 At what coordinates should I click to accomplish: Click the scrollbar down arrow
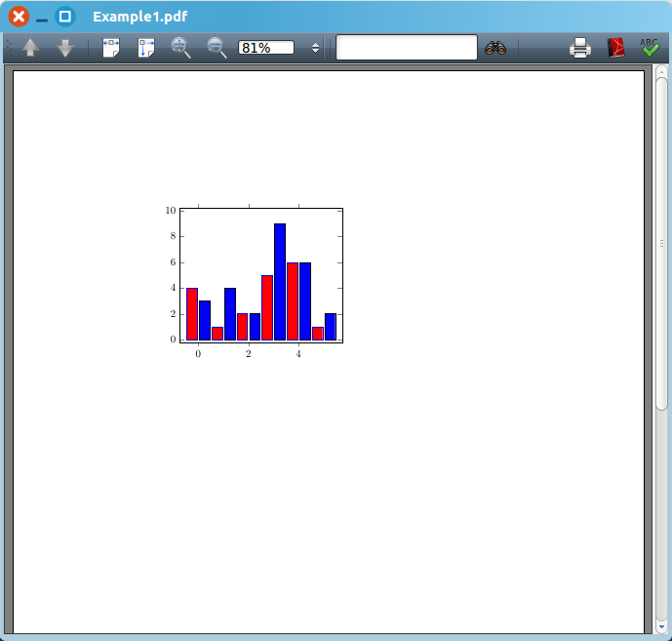pos(661,626)
